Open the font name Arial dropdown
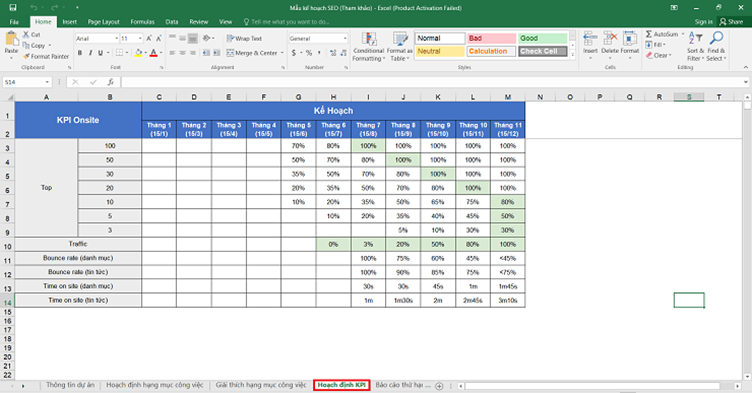This screenshot has height=393, width=752. click(x=116, y=38)
